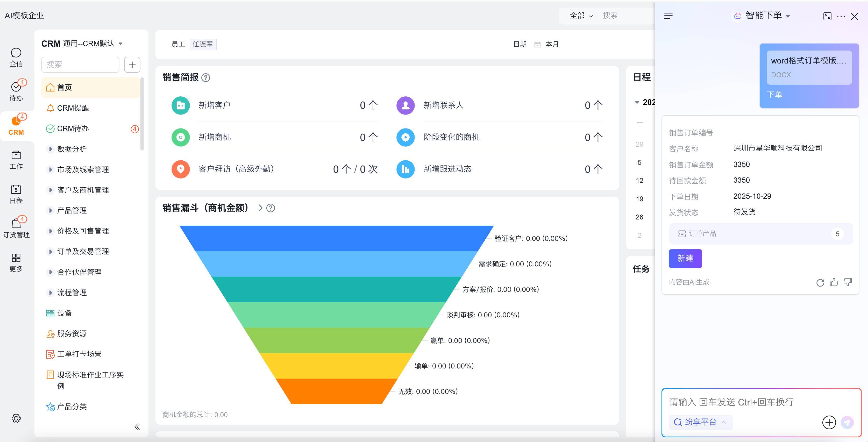Expand the 订单及交易管理 menu group

coord(50,252)
